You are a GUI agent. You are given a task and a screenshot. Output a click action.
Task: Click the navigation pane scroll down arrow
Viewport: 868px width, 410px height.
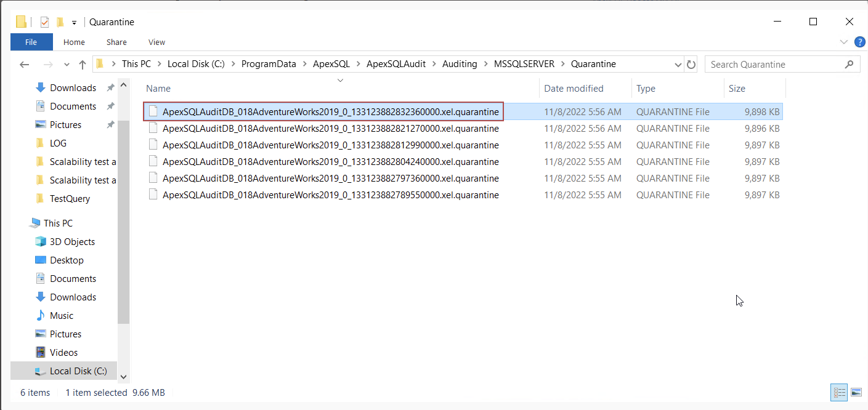(x=123, y=376)
